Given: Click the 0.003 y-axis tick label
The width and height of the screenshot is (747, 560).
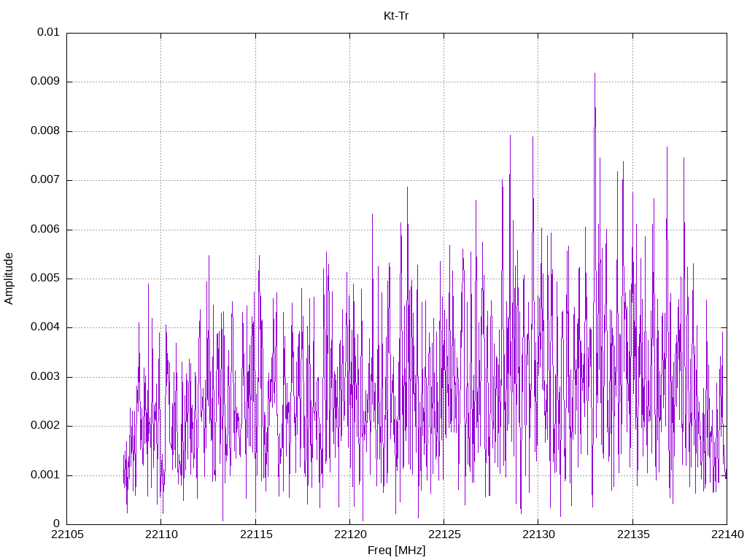Looking at the screenshot, I should click(45, 377).
